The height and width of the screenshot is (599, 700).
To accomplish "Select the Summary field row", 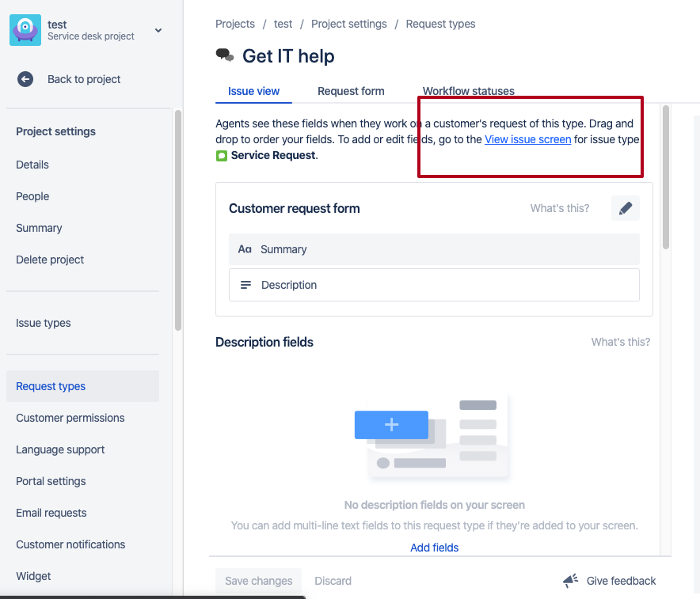I will (x=434, y=249).
